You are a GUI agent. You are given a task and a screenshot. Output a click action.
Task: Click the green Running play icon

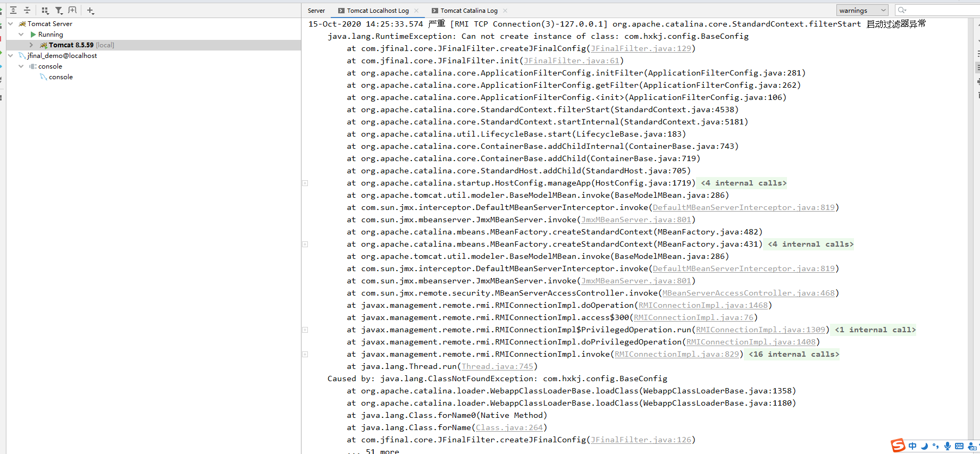tap(33, 35)
